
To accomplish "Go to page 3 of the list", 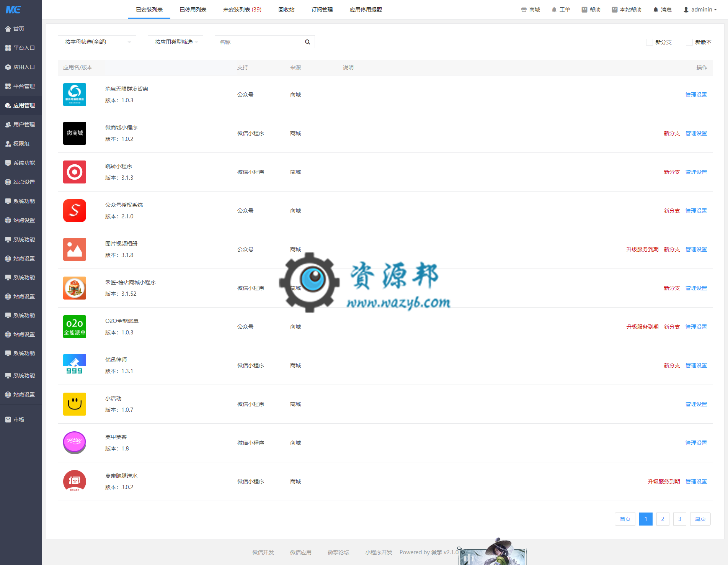I will coord(679,519).
